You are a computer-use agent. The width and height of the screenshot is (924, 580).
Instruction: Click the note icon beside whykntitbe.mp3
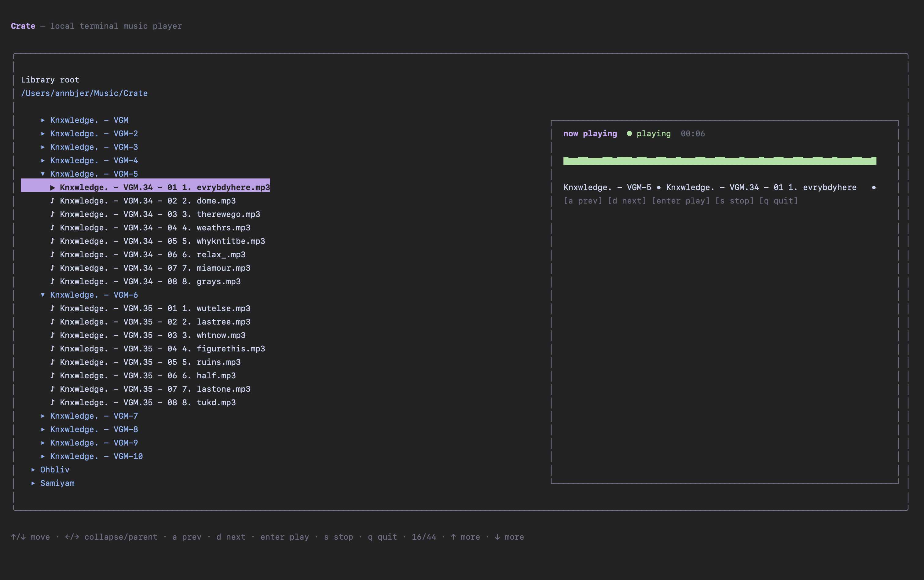pos(53,241)
